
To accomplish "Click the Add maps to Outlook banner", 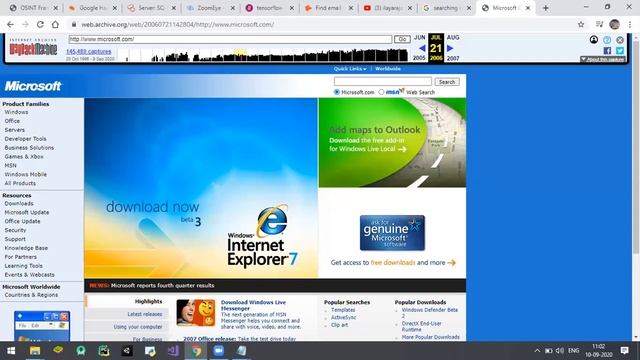I will 392,142.
